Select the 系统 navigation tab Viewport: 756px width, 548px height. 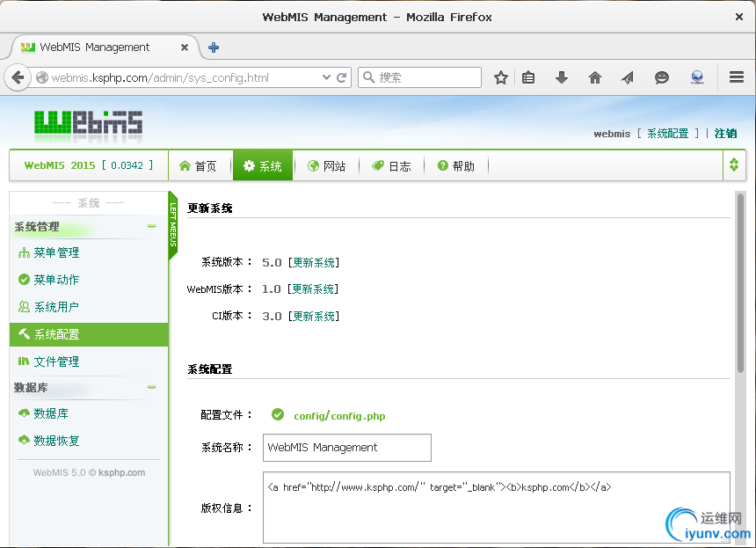263,166
